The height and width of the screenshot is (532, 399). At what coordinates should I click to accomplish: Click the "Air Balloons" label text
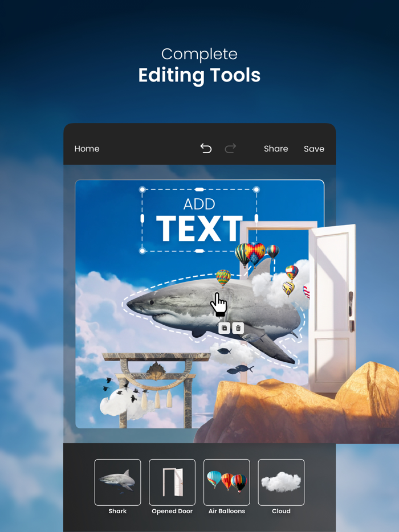(226, 511)
